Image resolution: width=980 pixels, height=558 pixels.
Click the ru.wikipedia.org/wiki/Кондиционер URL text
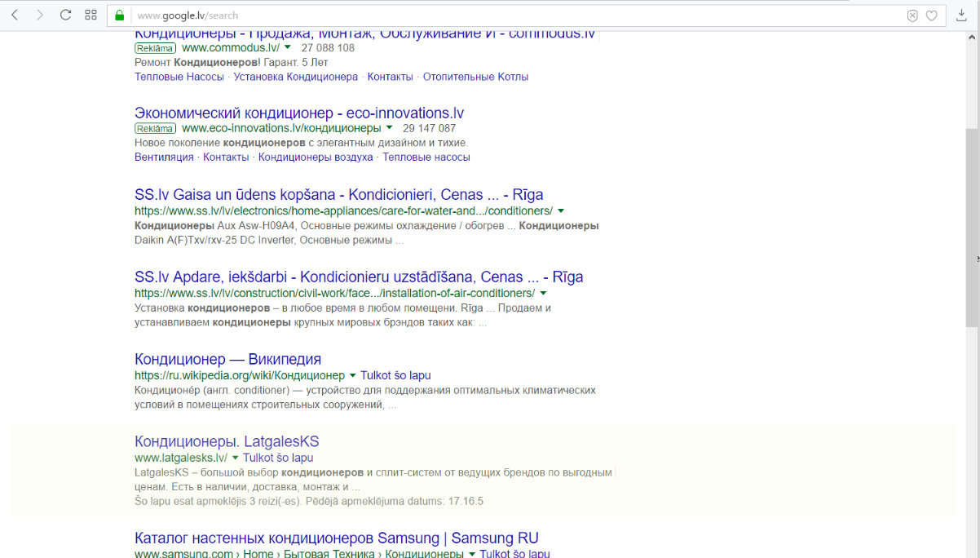[x=240, y=375]
